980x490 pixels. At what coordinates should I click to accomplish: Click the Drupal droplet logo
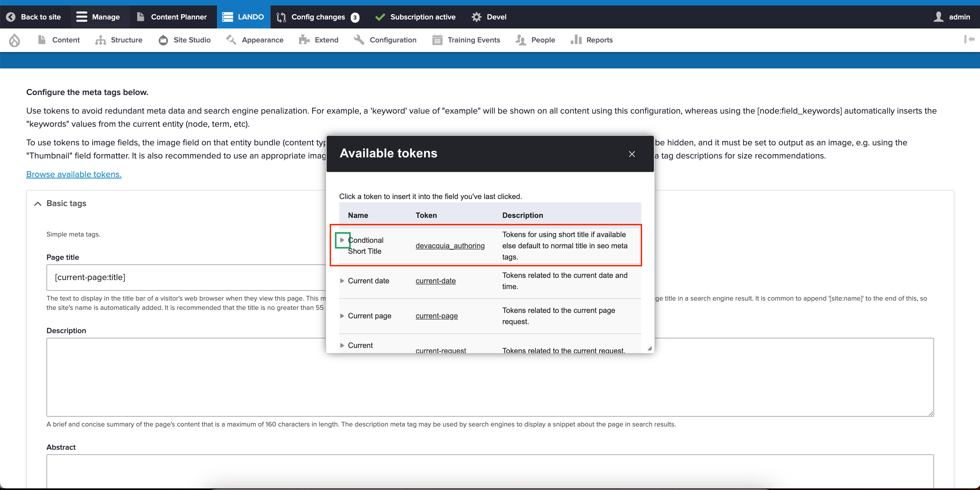pos(15,40)
